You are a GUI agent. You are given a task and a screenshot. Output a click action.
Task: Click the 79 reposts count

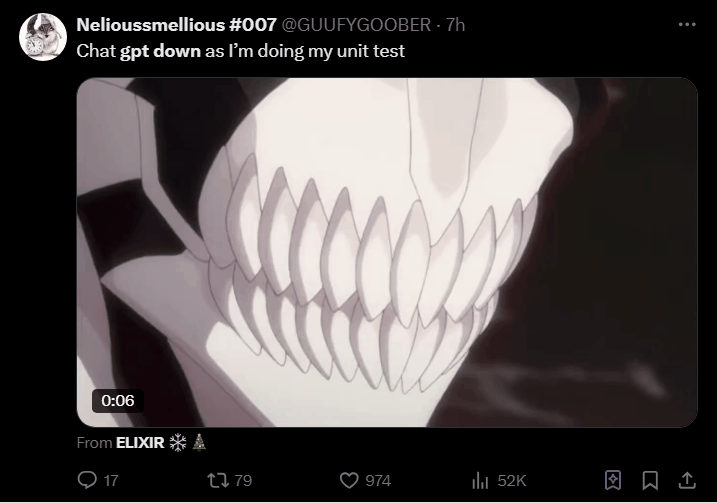(x=243, y=481)
